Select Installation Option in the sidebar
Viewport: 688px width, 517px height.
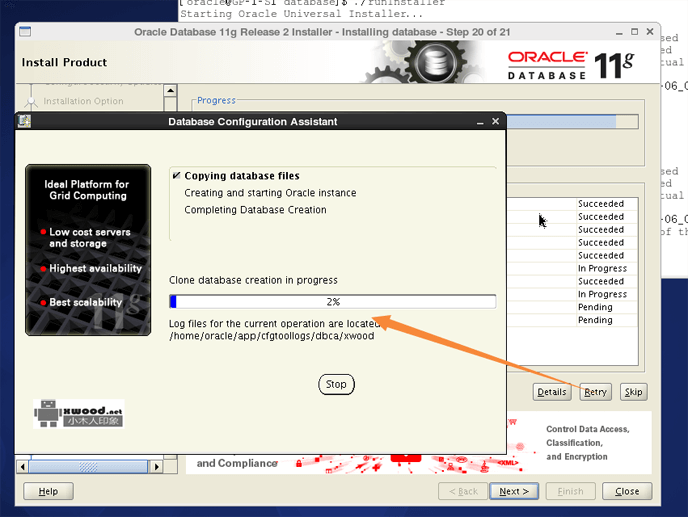point(83,101)
